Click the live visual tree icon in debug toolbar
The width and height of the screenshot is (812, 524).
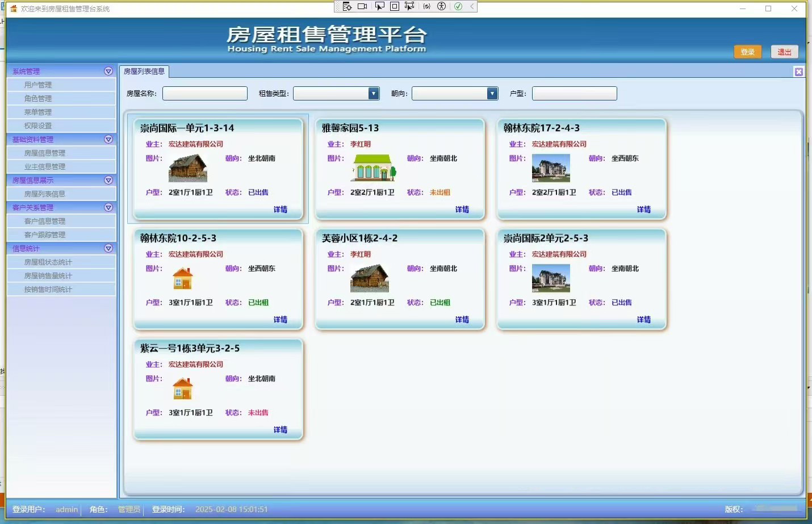[347, 6]
